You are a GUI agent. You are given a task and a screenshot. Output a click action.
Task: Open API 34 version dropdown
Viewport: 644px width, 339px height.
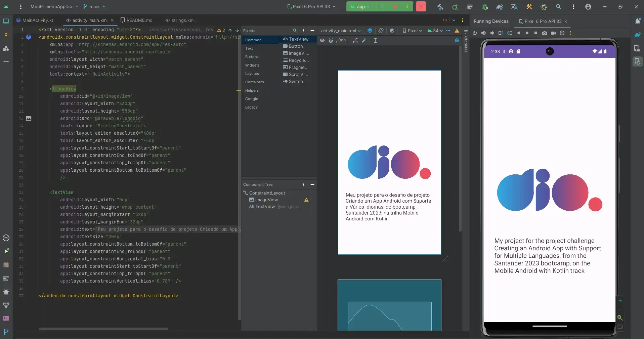[435, 31]
